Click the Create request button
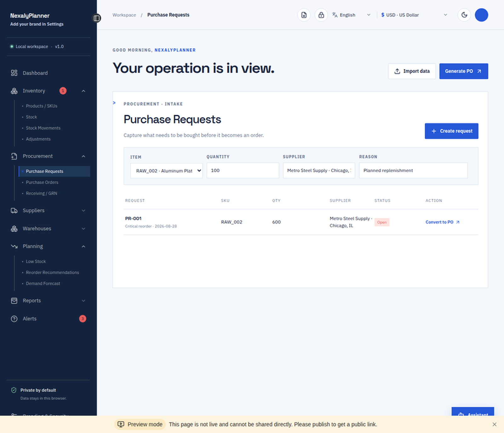This screenshot has height=433, width=504. tap(451, 131)
